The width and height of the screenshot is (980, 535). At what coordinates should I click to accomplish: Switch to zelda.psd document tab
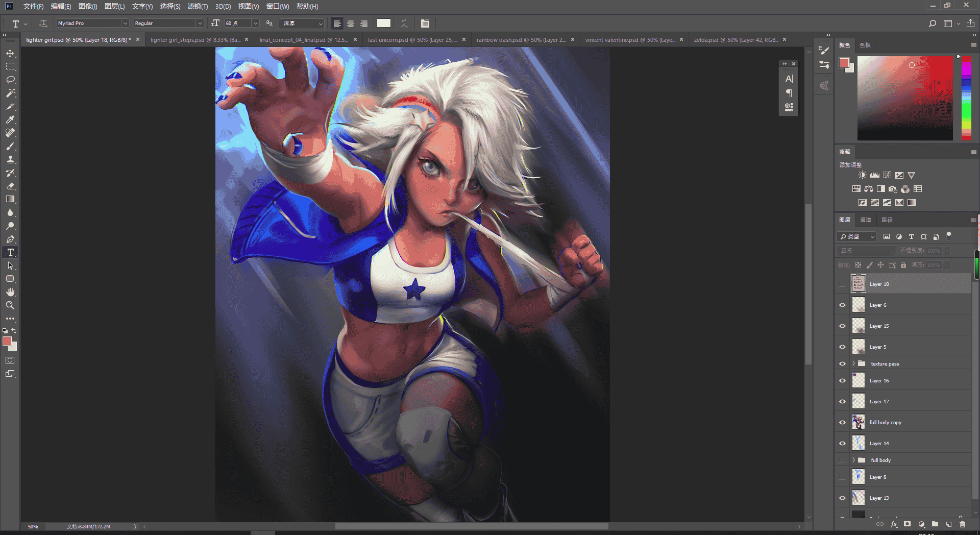click(736, 40)
